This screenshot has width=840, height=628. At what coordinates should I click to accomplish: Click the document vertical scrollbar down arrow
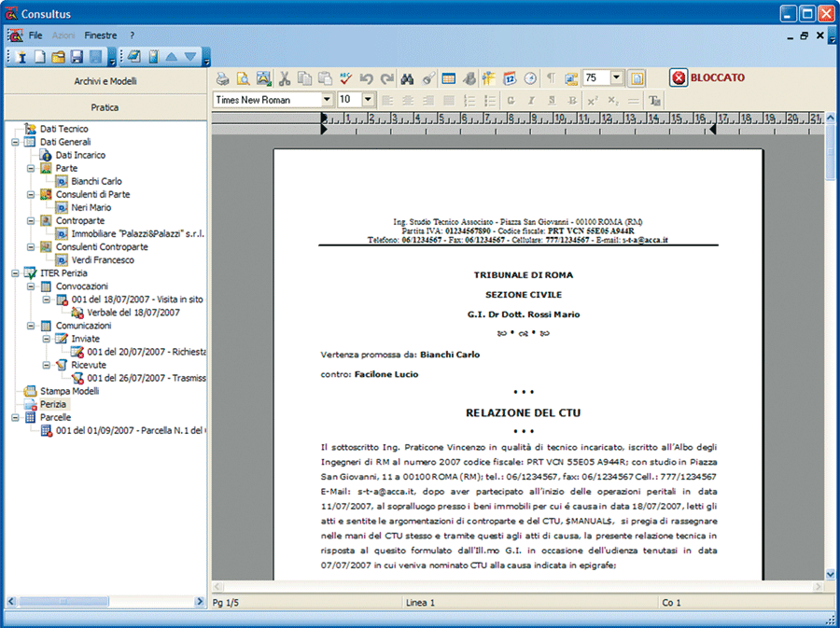coord(831,574)
